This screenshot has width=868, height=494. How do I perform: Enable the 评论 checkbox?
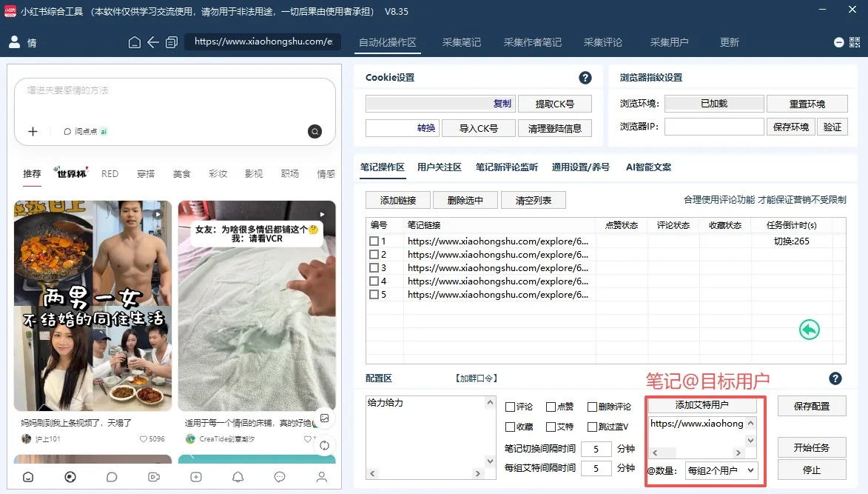pyautogui.click(x=510, y=407)
